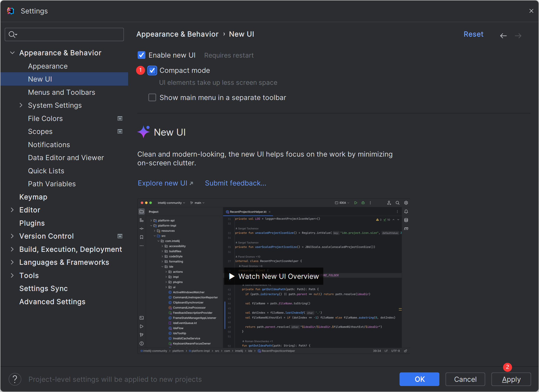Viewport: 539px width, 392px height.
Task: Click the bookmarks icon in preview sidebar
Action: point(142,237)
